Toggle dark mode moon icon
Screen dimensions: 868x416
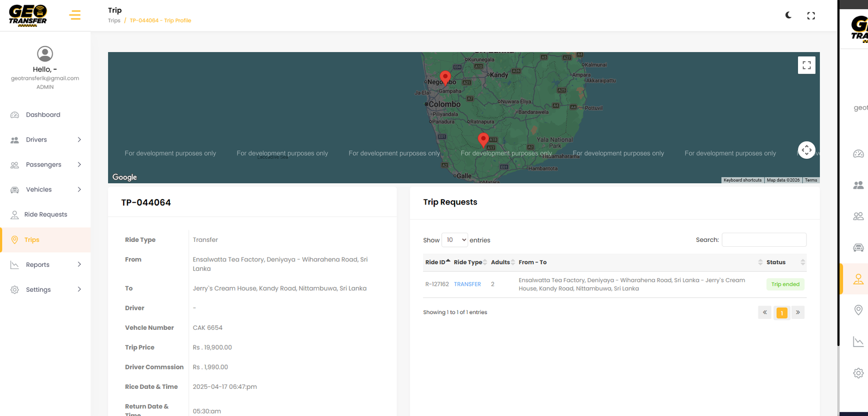[788, 15]
